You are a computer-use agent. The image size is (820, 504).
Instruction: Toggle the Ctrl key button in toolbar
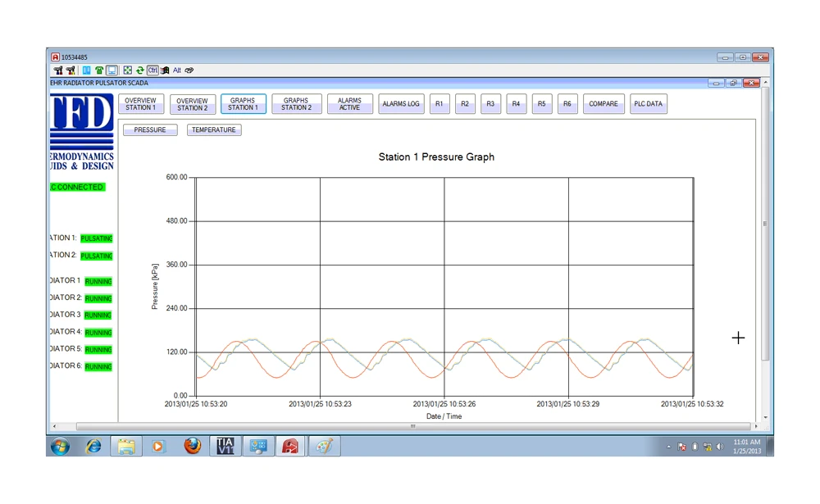(x=153, y=70)
